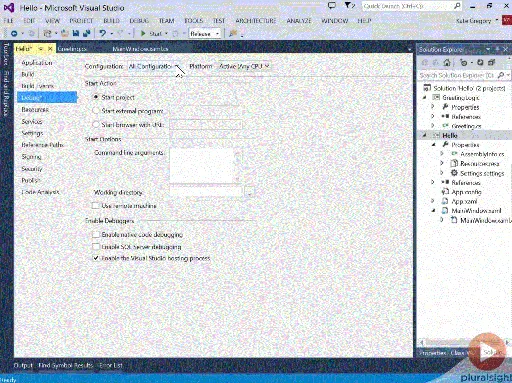Select the Build properties page
Screen dimensions: 512x383
[28, 74]
